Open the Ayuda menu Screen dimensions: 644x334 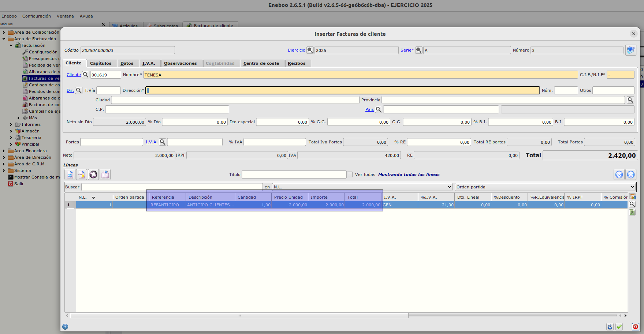(x=86, y=16)
